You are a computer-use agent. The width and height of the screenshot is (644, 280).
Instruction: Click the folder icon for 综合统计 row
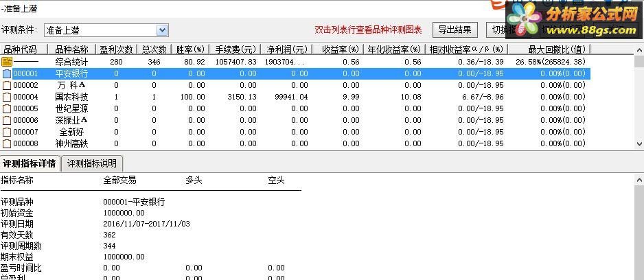6,62
